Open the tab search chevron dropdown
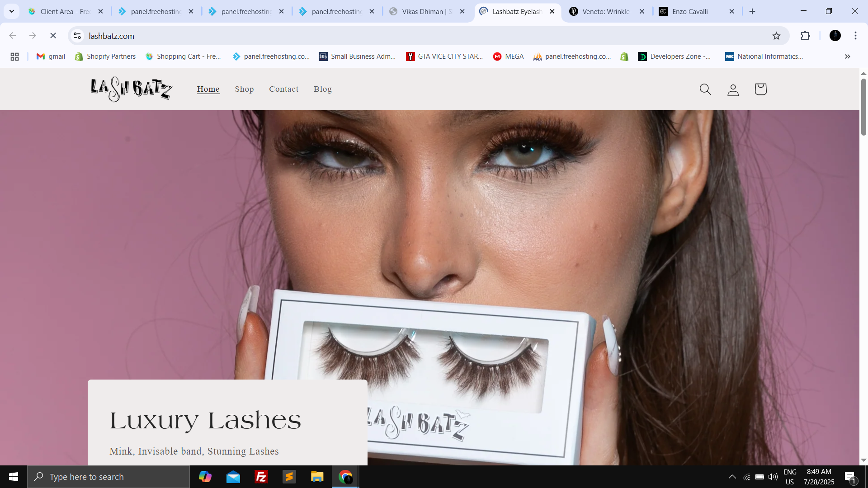The height and width of the screenshot is (488, 868). coord(12,11)
